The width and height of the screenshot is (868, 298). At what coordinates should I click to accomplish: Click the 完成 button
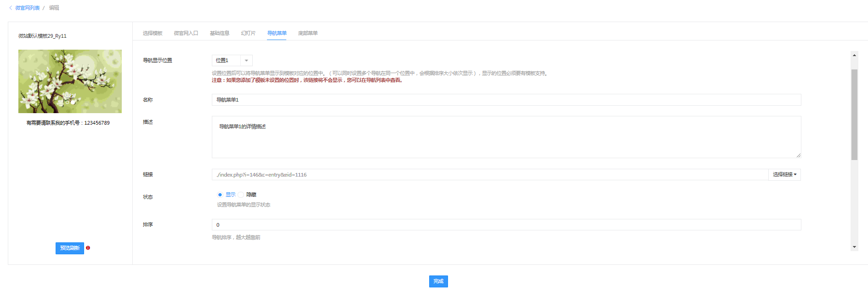438,281
